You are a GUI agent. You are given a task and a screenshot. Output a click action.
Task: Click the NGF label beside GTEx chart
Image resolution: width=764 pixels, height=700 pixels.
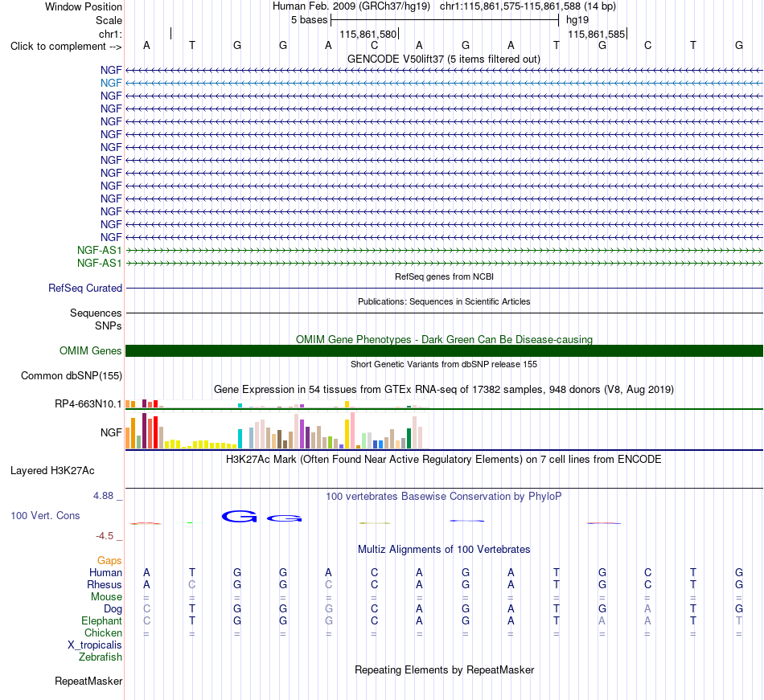pos(111,432)
